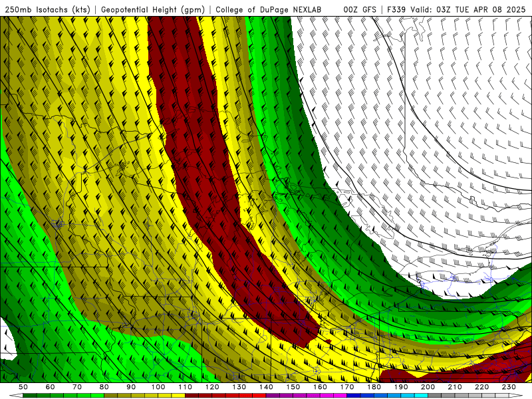Image resolution: width=532 pixels, height=399 pixels.
Task: Click the 'Valid: 03Z TUE APR 08 2025' text
Action: coord(468,9)
